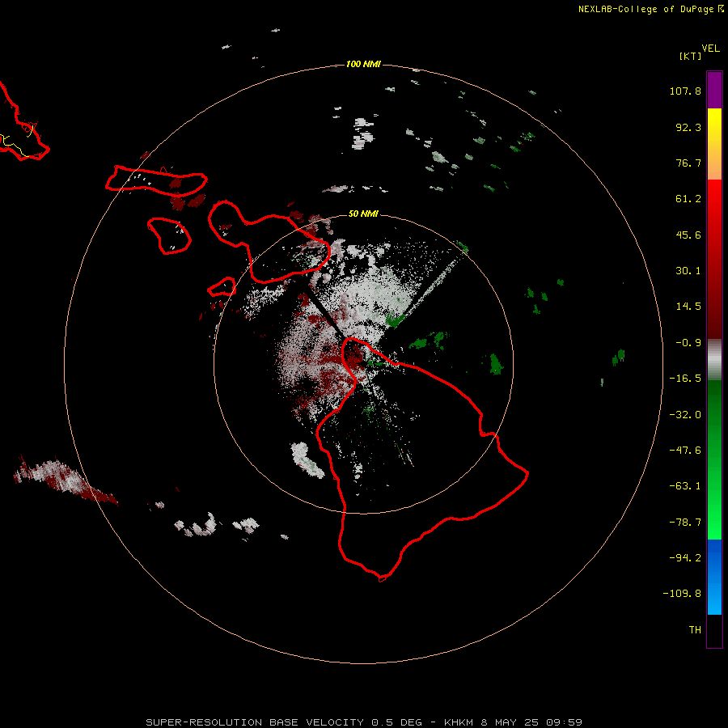Click the Super-Resolution Base Velocity caption text
This screenshot has height=728, width=728.
pos(364,722)
